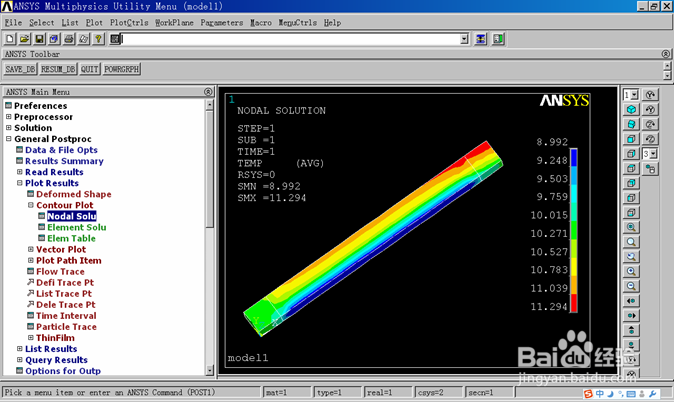
Task: Expand the Read Results node
Action: tap(19, 172)
